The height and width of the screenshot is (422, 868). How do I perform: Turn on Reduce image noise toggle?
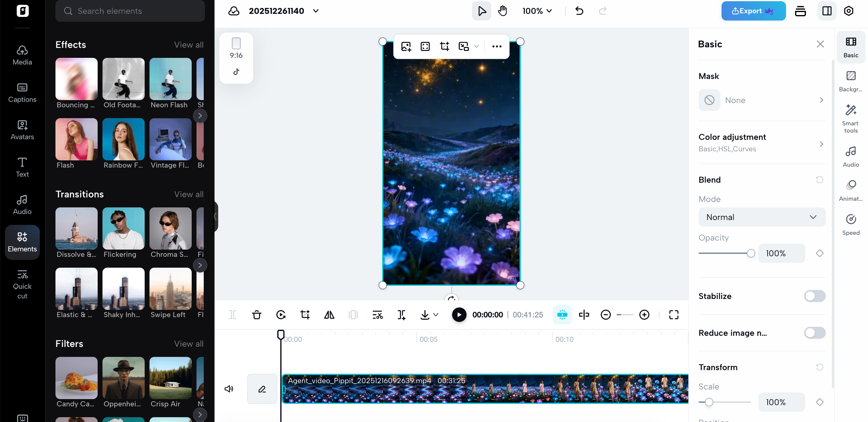click(x=814, y=333)
